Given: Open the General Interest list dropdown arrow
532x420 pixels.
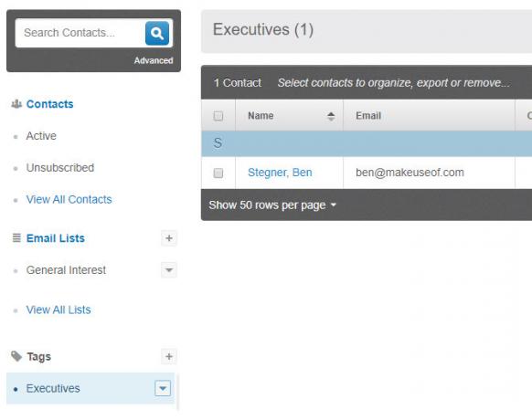Looking at the screenshot, I should (169, 270).
